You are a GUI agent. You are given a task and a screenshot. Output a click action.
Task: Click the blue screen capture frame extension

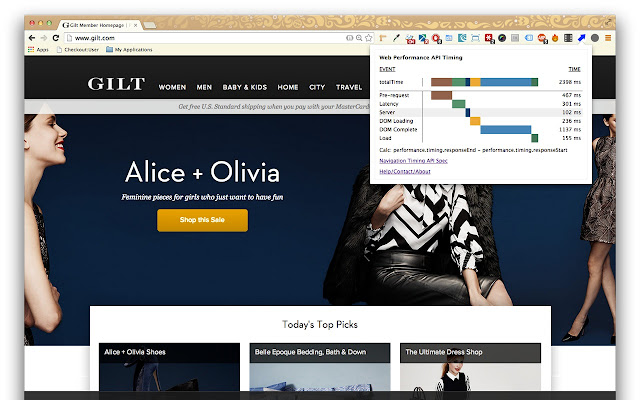[476, 38]
